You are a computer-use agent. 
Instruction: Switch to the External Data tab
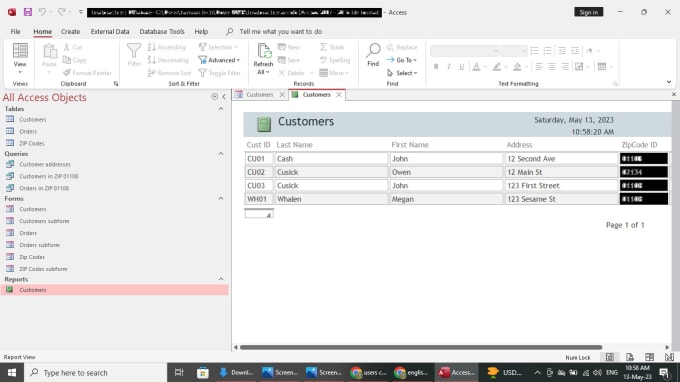tap(110, 31)
